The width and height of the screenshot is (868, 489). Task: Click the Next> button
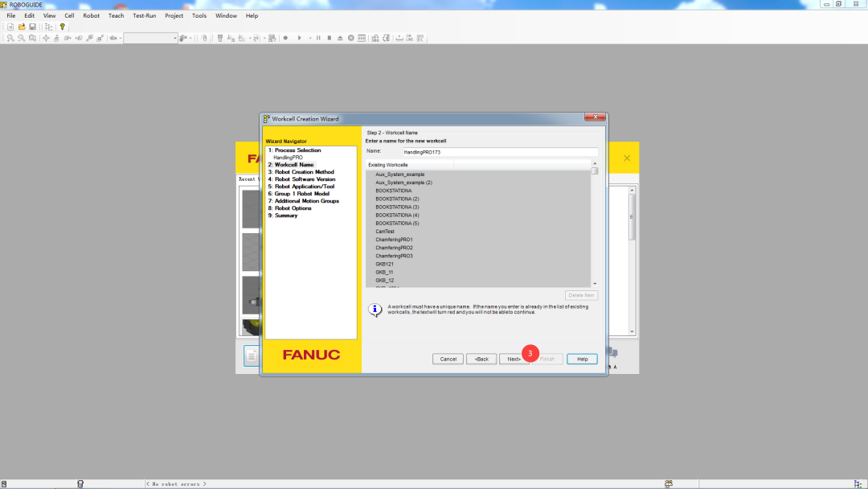514,359
